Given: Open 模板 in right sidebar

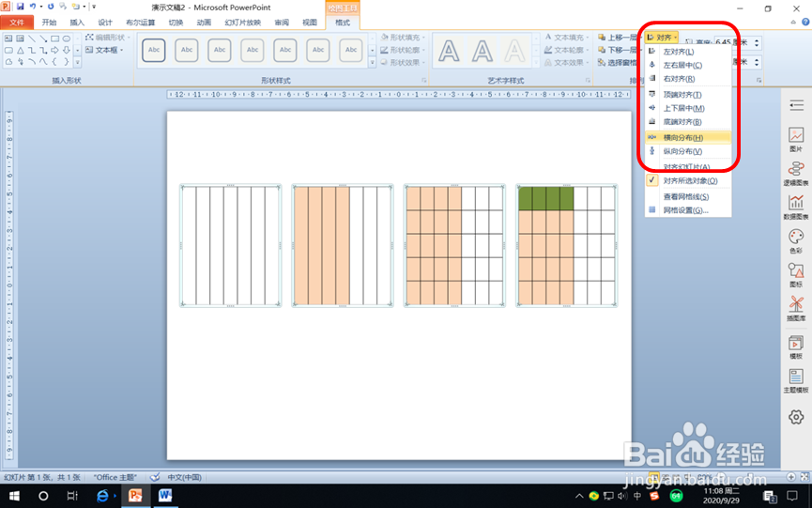Looking at the screenshot, I should click(x=796, y=346).
